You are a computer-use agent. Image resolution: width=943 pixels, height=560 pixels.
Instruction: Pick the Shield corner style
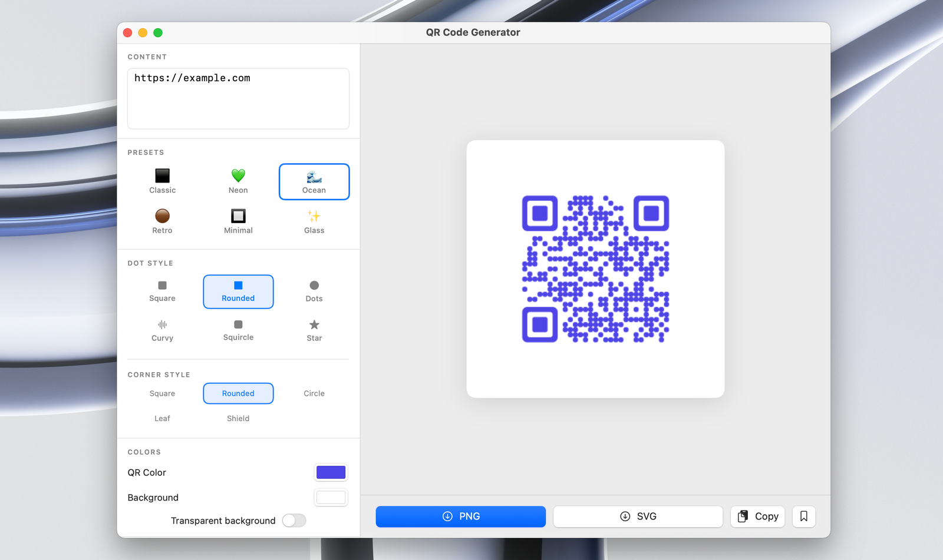point(238,419)
